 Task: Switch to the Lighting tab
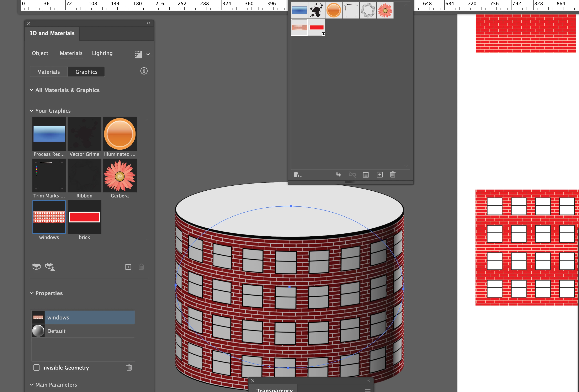point(102,53)
